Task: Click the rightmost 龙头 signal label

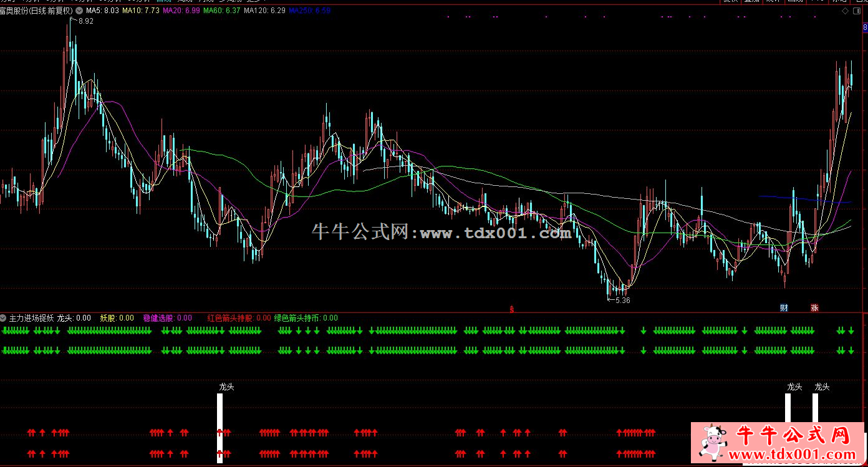Action: 822,387
